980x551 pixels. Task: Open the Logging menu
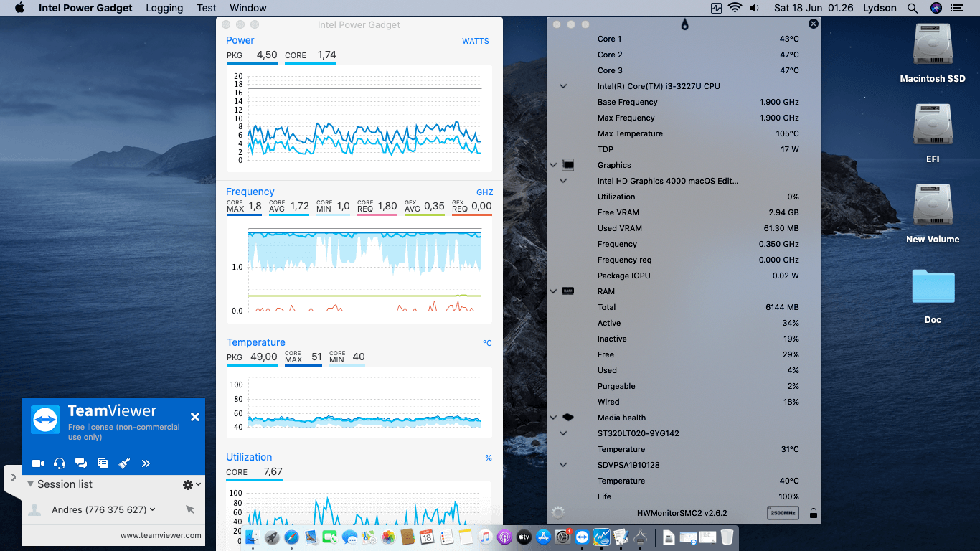point(164,8)
